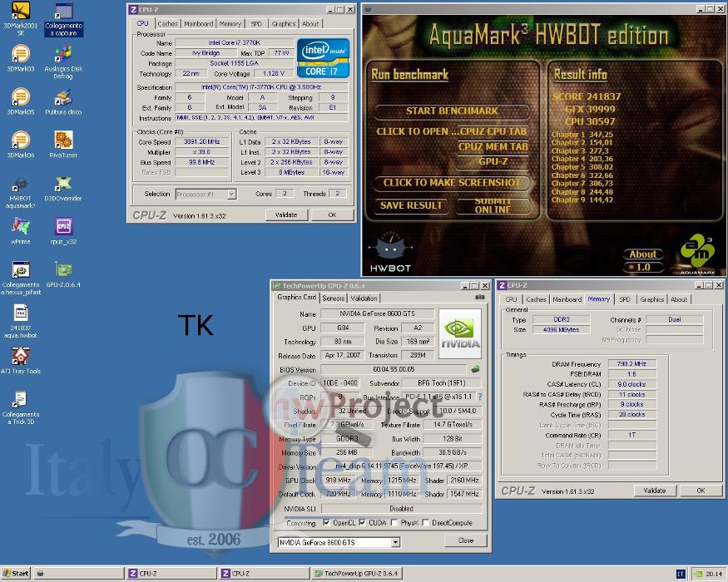
Task: Toggle the OpenCL checkbox
Action: click(326, 523)
